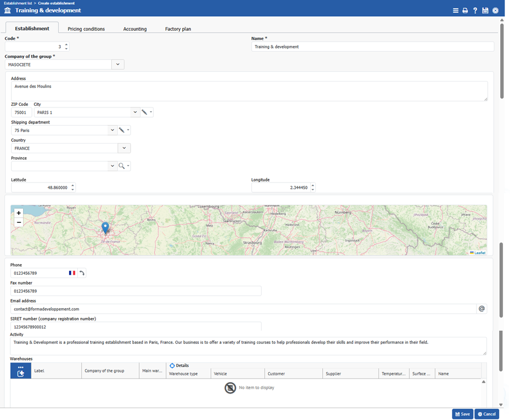Click the magnifier search icon beside Province
The width and height of the screenshot is (510, 420).
(121, 166)
